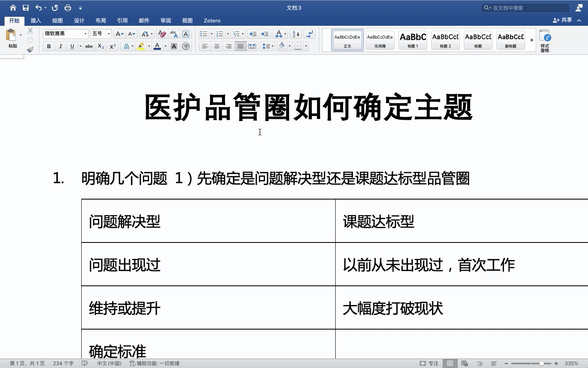Click the zoom in plus button
Image resolution: width=588 pixels, height=368 pixels.
point(556,363)
